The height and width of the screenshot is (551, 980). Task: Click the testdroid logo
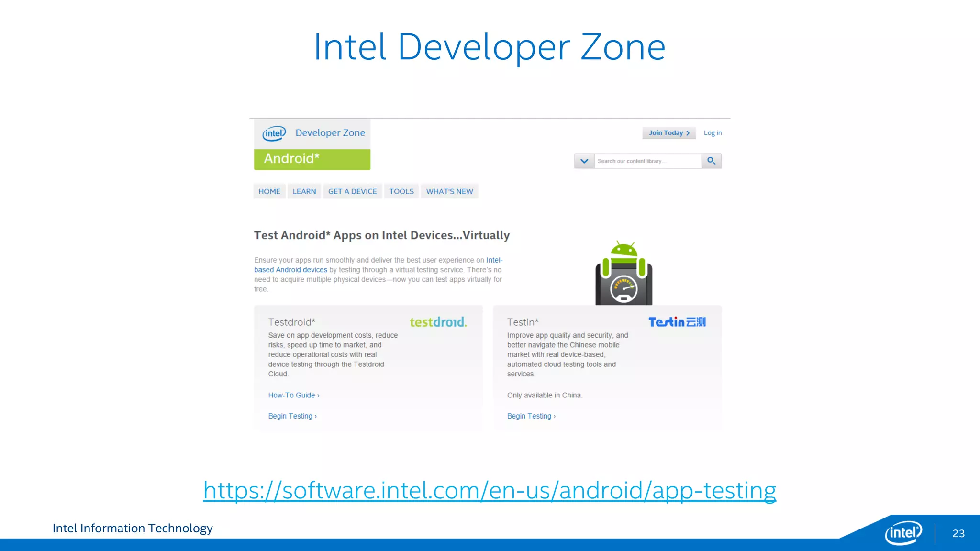point(438,322)
